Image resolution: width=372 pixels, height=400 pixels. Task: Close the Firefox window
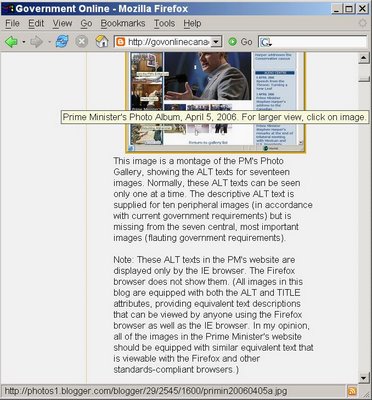point(362,8)
